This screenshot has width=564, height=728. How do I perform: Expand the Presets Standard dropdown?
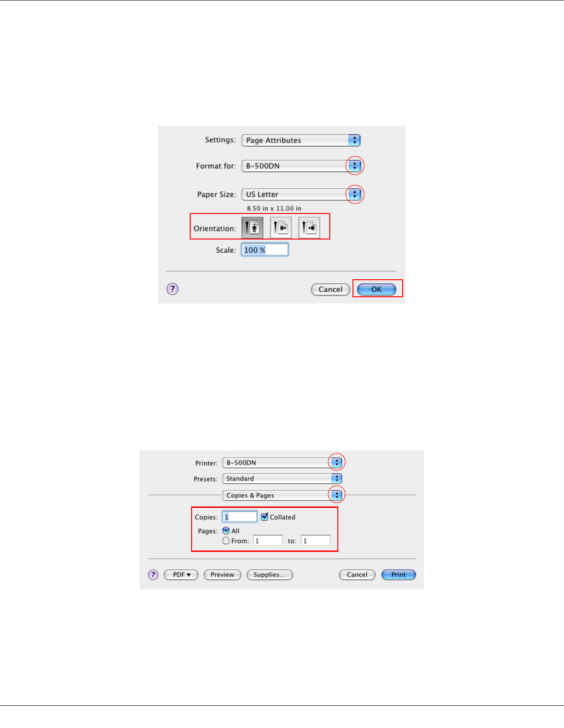point(282,479)
